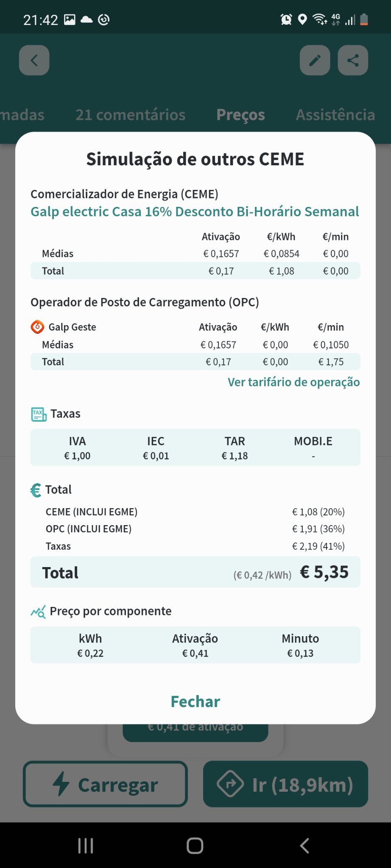Tap the alarm icon in status bar

pos(286,19)
